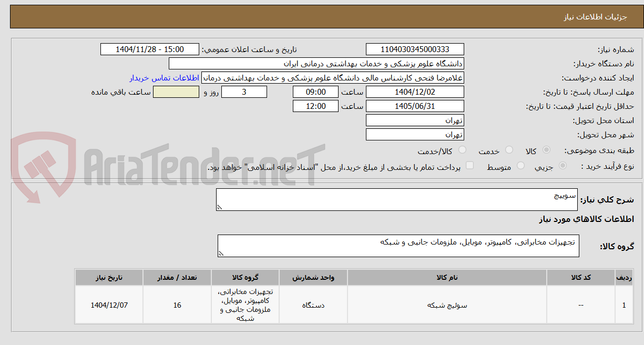Click the جزئیات اطلاعات نیاز header title
The image size is (644, 345).
pos(595,17)
